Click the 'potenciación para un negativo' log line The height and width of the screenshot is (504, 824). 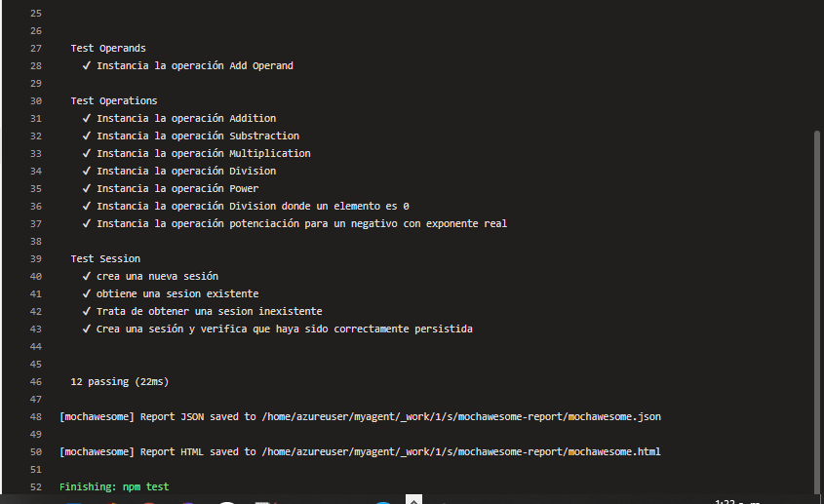coord(294,224)
